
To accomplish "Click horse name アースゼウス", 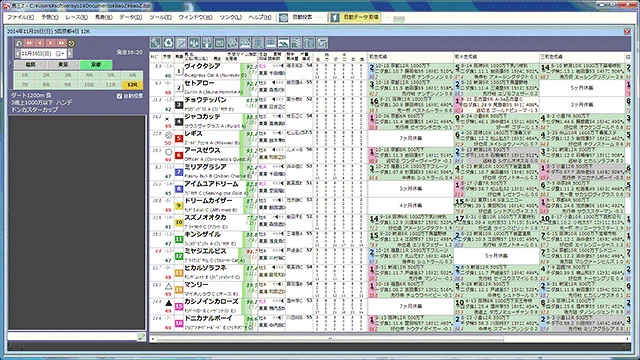I will (x=202, y=151).
